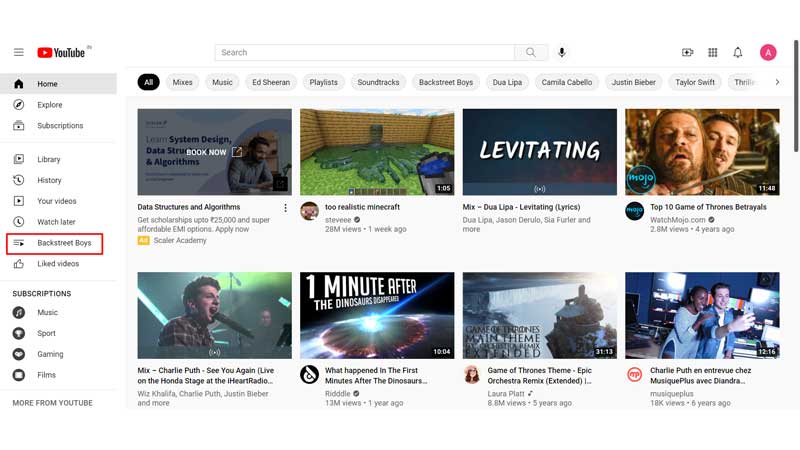
Task: Open options for Data Structures ad
Action: (285, 208)
